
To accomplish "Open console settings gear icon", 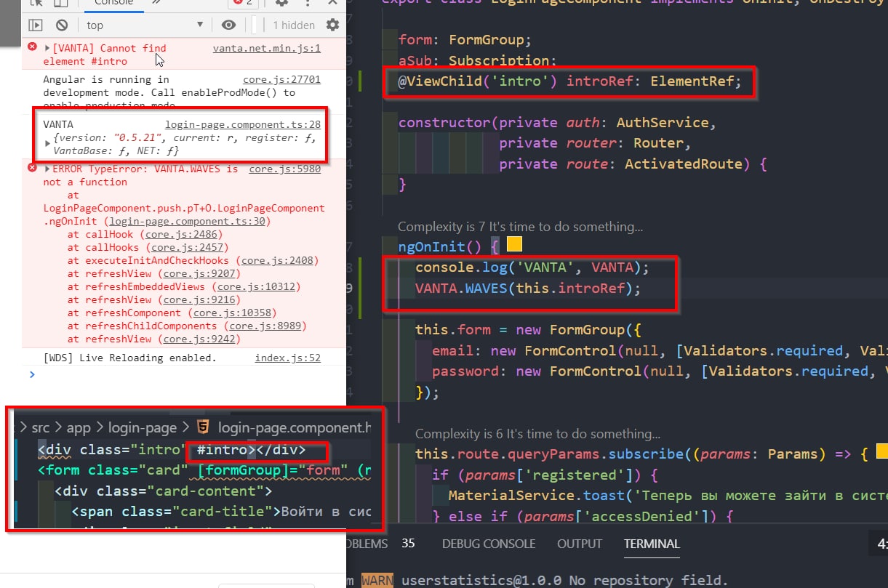I will [332, 25].
